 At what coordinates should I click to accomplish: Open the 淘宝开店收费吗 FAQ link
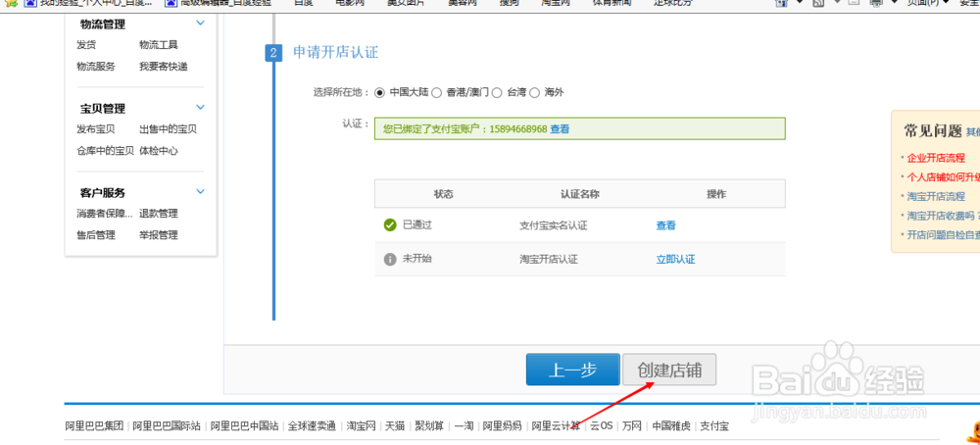coord(943,216)
